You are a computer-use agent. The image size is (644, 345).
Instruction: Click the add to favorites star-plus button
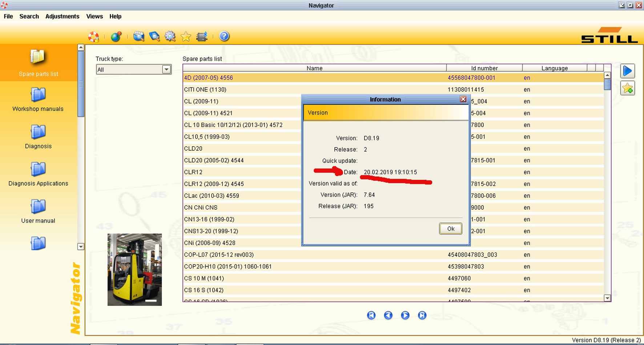point(628,88)
